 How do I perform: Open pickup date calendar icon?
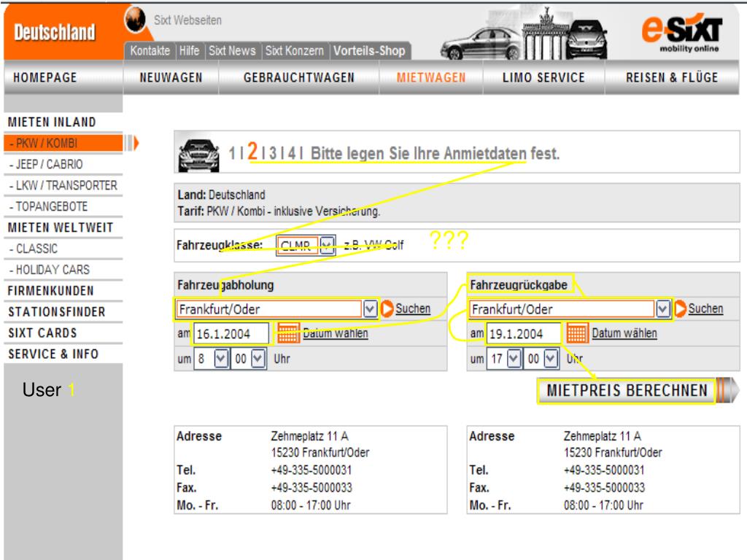288,332
